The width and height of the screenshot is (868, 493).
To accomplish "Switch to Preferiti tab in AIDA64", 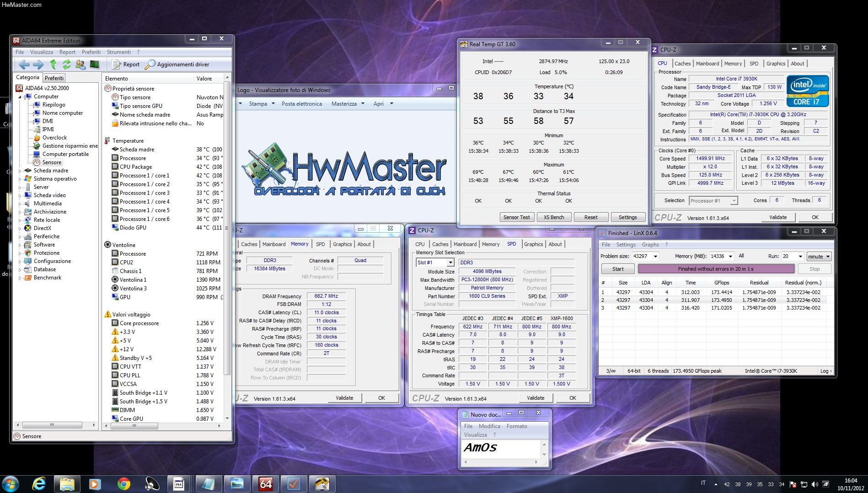I will (x=54, y=78).
